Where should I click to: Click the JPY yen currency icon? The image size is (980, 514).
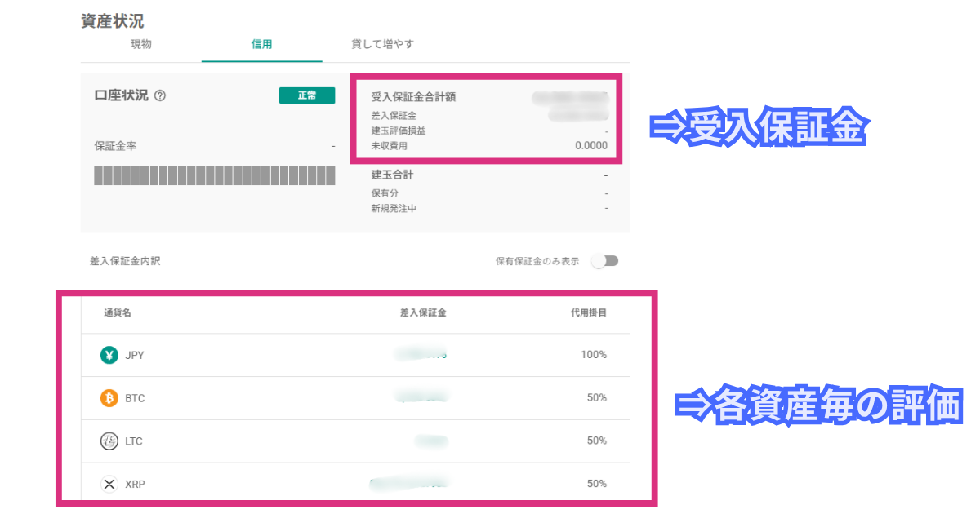pos(109,355)
